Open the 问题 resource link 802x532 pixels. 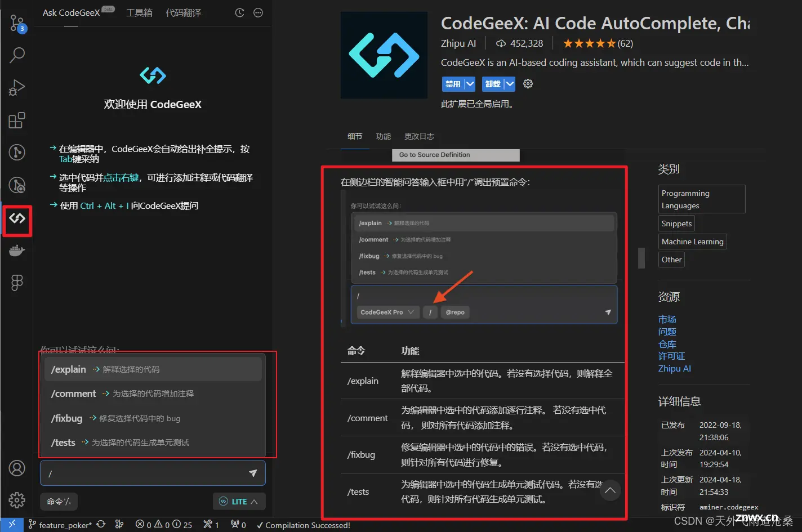(667, 332)
